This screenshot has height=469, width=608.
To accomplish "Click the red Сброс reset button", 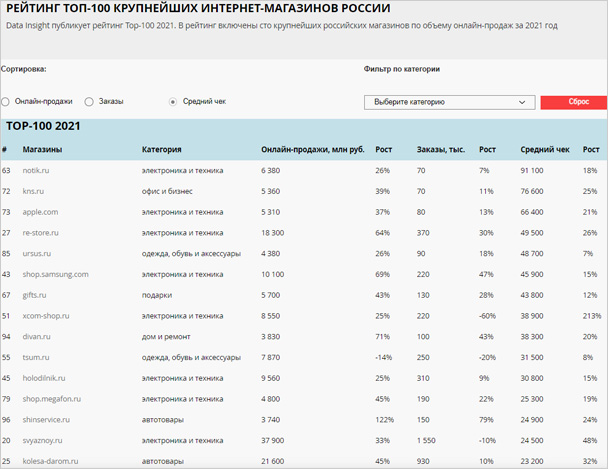I will (573, 102).
